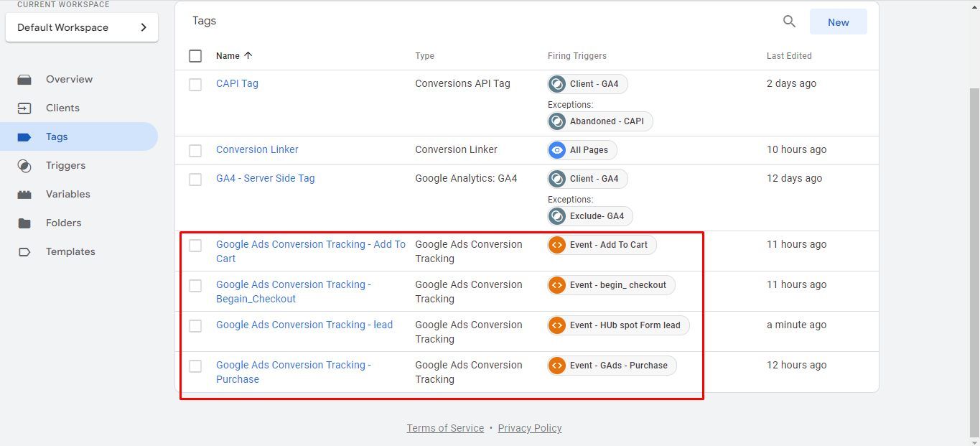Viewport: 980px width, 446px height.
Task: Click the Event - HUb spot Form lead trigger icon
Action: coord(557,325)
